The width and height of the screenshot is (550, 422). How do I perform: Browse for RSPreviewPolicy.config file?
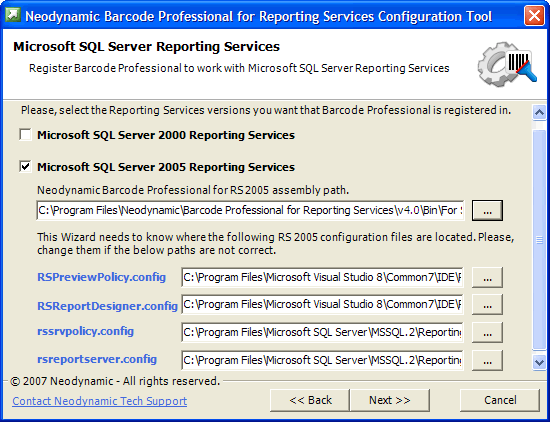(487, 277)
